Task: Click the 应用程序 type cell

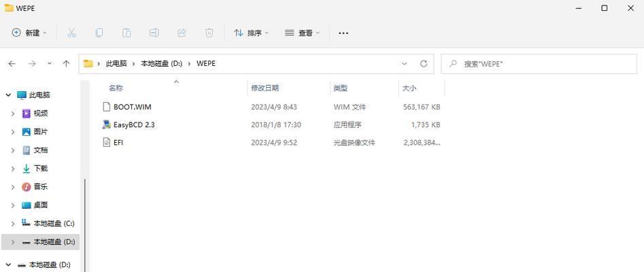Action: tap(348, 124)
